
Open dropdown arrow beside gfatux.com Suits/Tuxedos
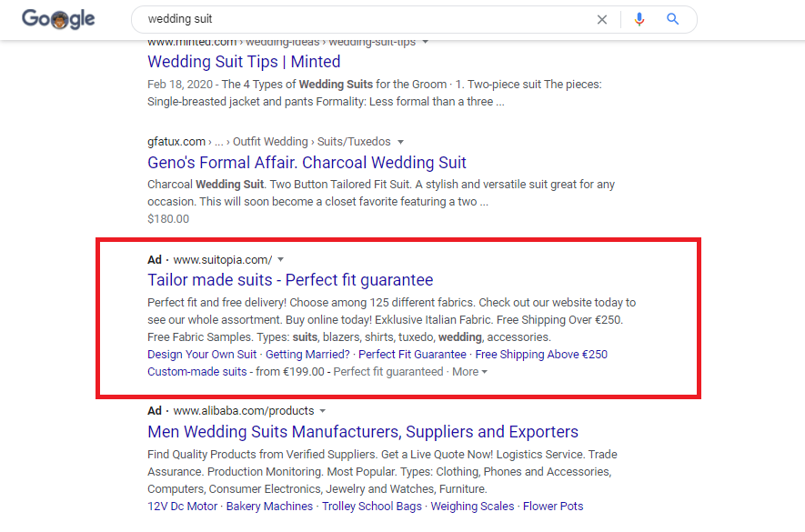[401, 142]
